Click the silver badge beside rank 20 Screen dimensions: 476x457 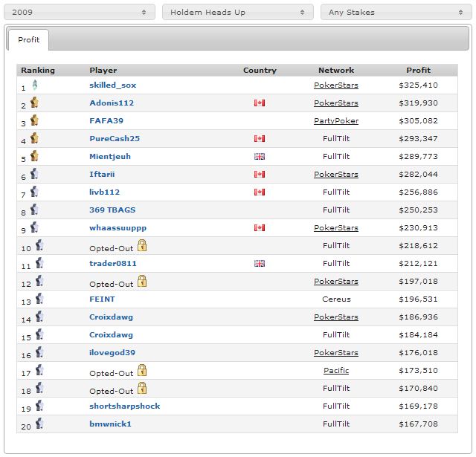point(39,423)
